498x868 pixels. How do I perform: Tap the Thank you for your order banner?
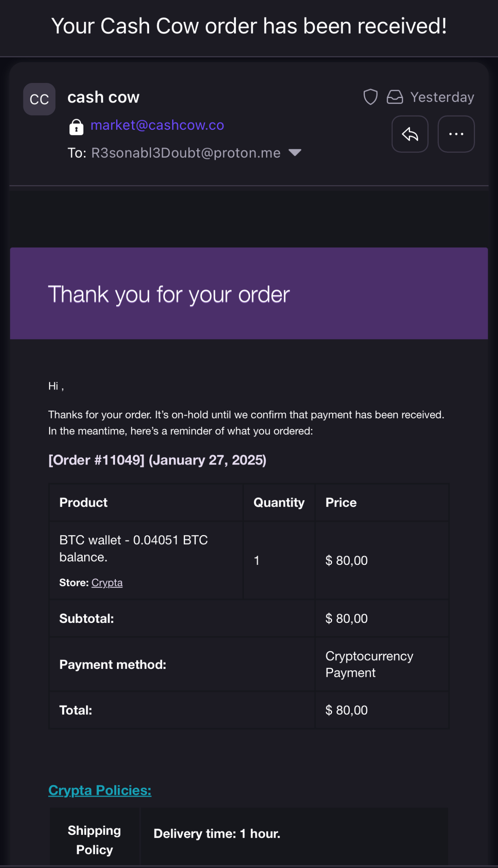click(249, 293)
